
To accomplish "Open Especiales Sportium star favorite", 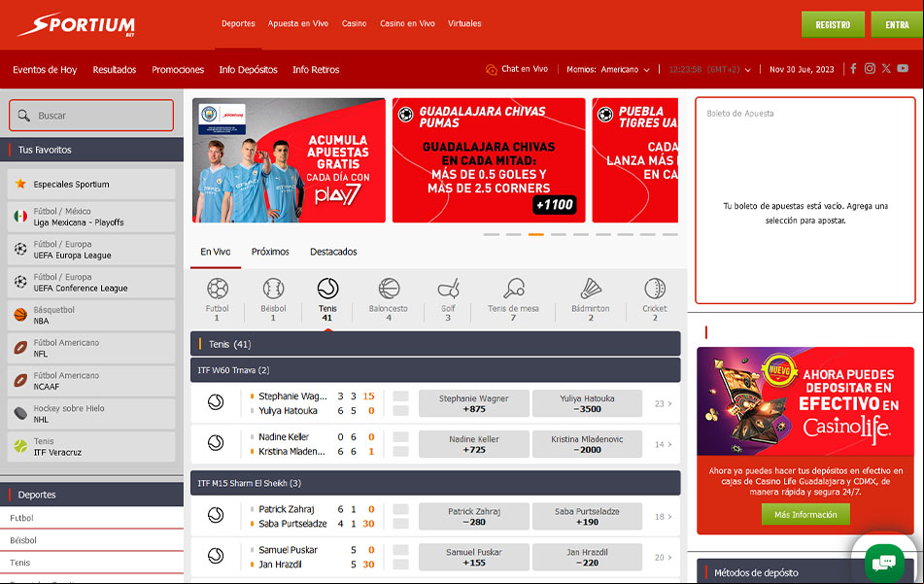I will coord(91,185).
